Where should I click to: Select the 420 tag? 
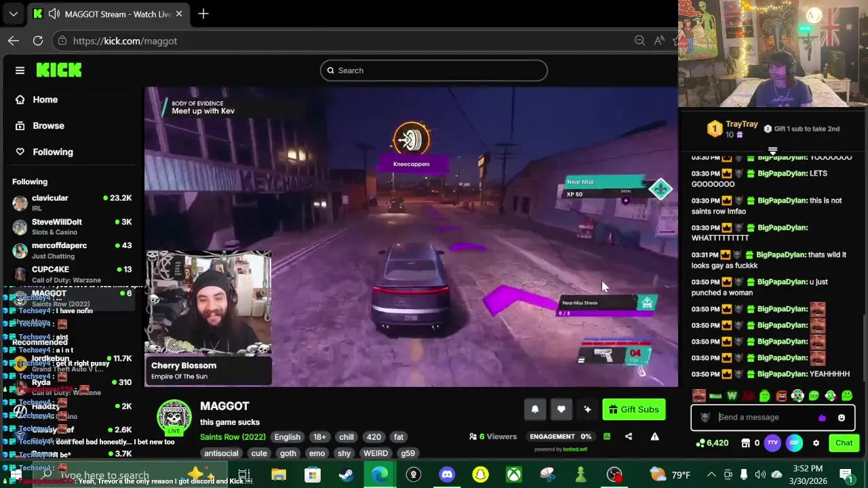coord(374,437)
